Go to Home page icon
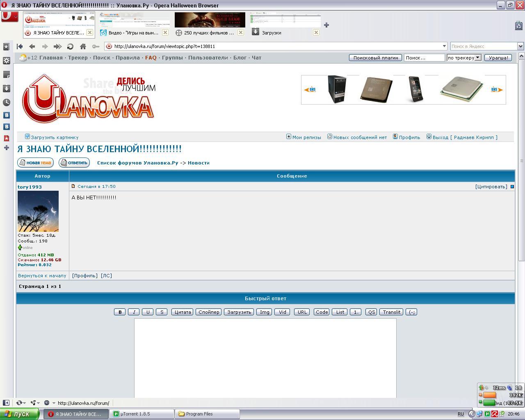The height and width of the screenshot is (420, 525). (83, 46)
